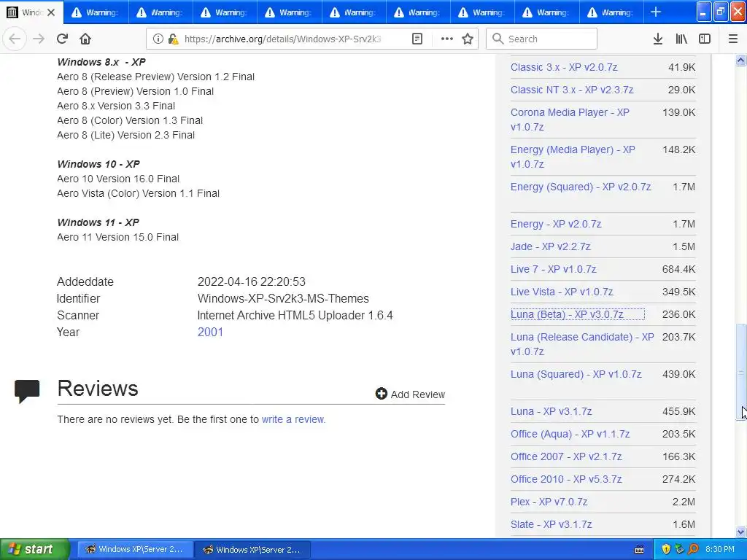
Task: Download Classic 3.x - XP v2.0.7z
Action: (564, 67)
